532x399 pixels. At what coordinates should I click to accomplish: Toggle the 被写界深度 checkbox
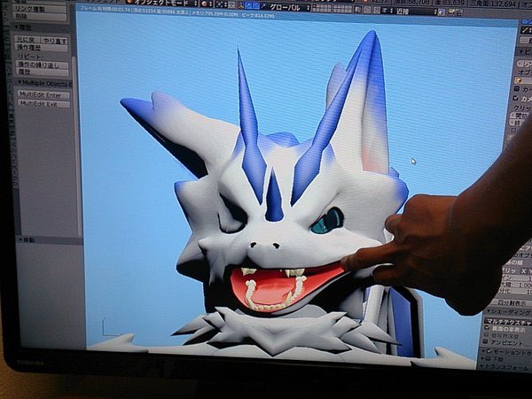[487, 335]
